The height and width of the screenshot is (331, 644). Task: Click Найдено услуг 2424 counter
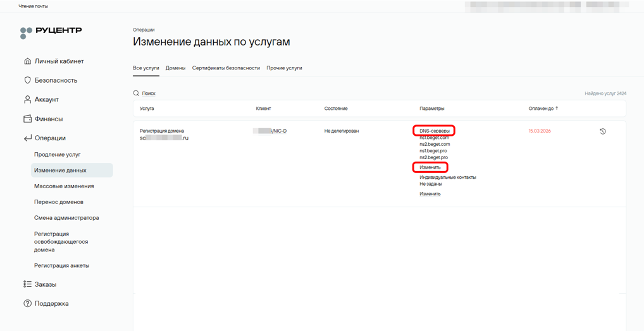click(x=605, y=93)
